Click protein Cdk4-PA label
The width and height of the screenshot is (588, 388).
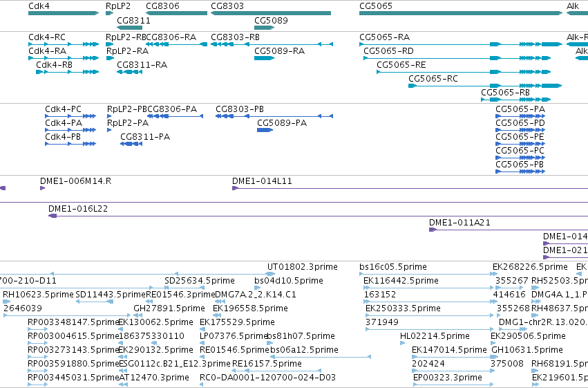tap(64, 123)
